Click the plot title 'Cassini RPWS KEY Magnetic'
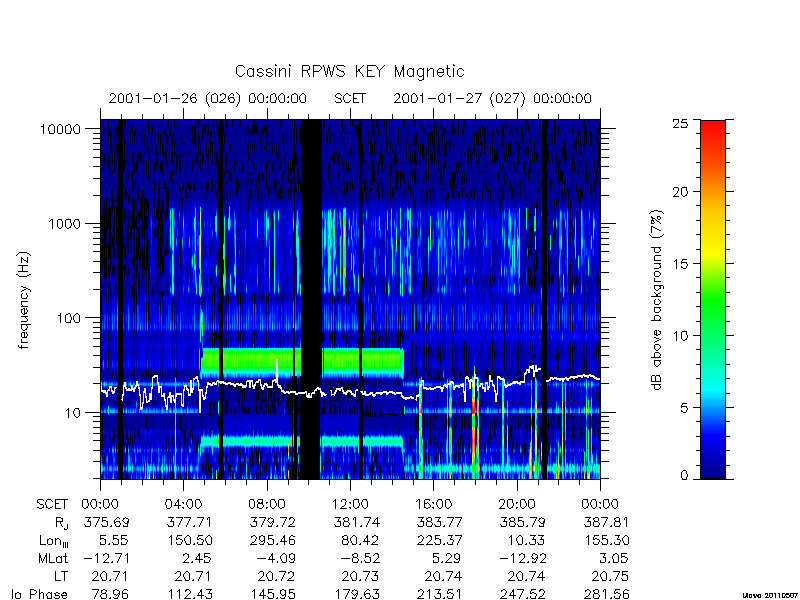 349,72
